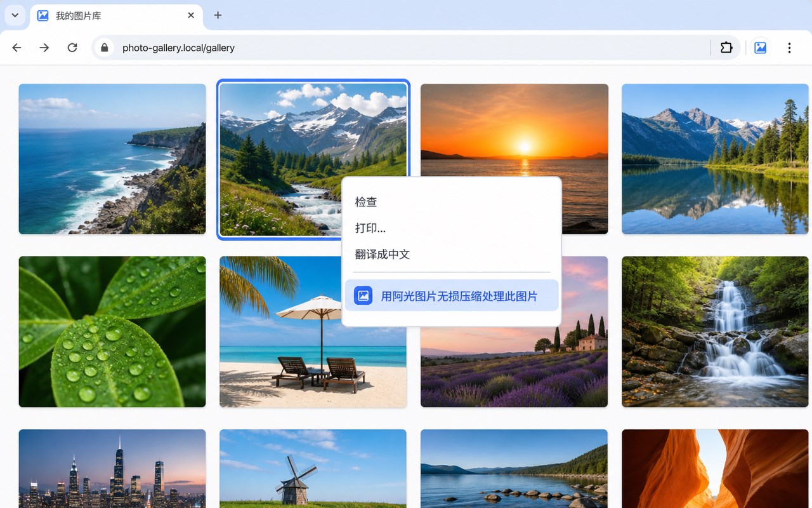Open the coastal cliff ocean photo
Viewport: 812px width, 508px height.
[x=112, y=159]
